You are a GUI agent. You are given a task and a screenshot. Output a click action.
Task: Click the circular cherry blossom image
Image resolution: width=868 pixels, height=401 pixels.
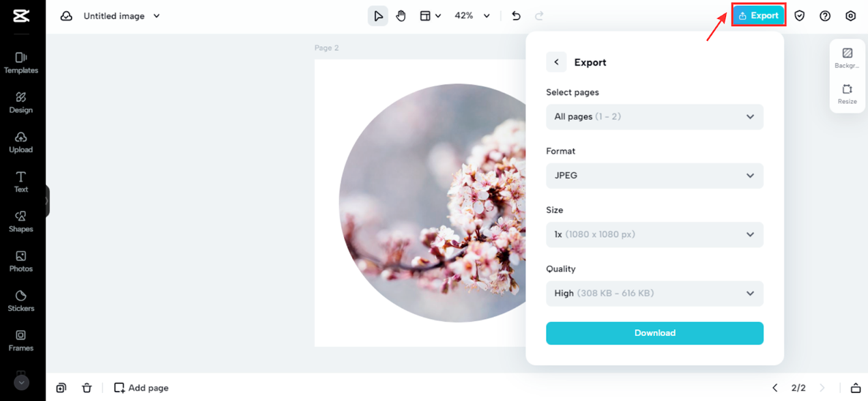[x=433, y=203]
